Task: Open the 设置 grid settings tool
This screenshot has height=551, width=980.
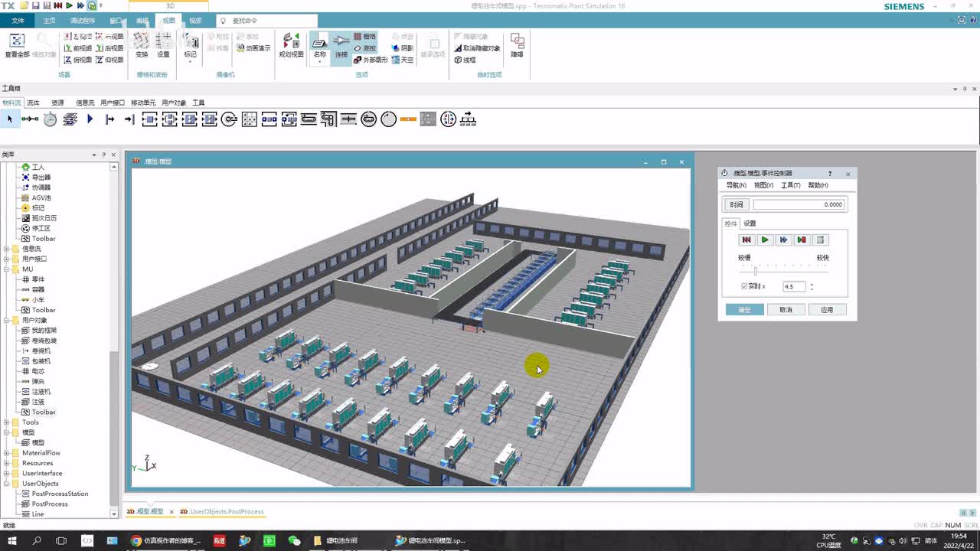Action: coord(163,45)
